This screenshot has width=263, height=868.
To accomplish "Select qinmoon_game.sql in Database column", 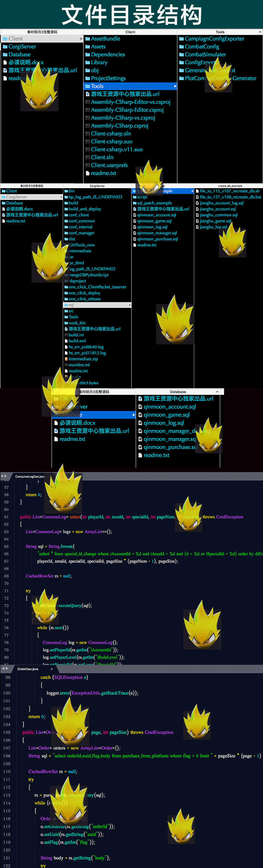I will tap(167, 415).
